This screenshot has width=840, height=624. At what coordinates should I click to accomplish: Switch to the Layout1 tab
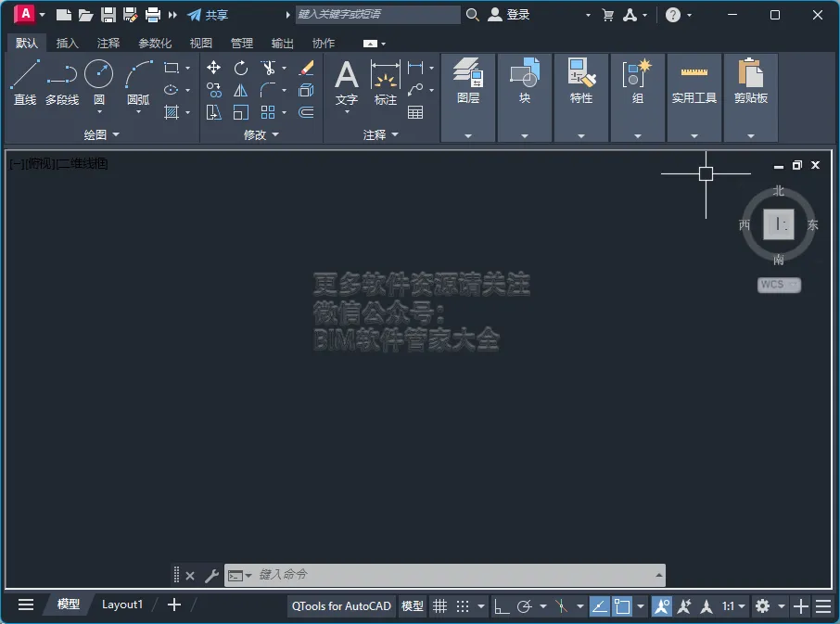(x=122, y=605)
